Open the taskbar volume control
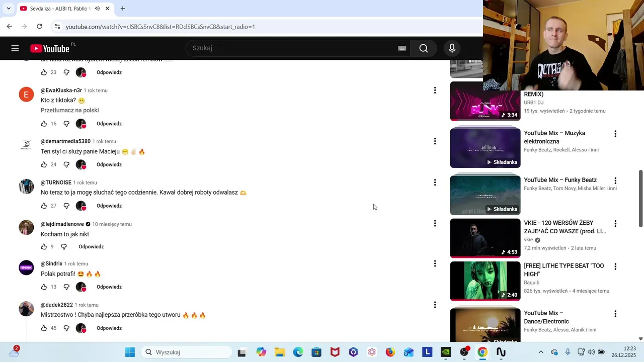 point(591,352)
